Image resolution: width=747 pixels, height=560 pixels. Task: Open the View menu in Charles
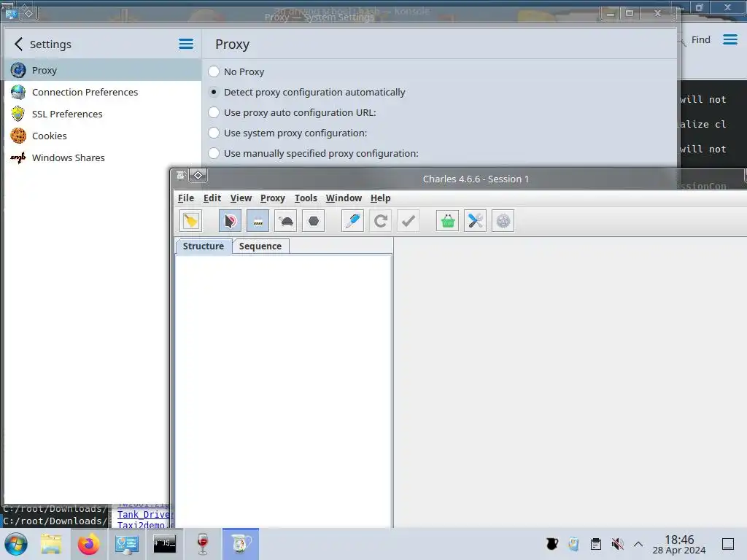click(241, 198)
